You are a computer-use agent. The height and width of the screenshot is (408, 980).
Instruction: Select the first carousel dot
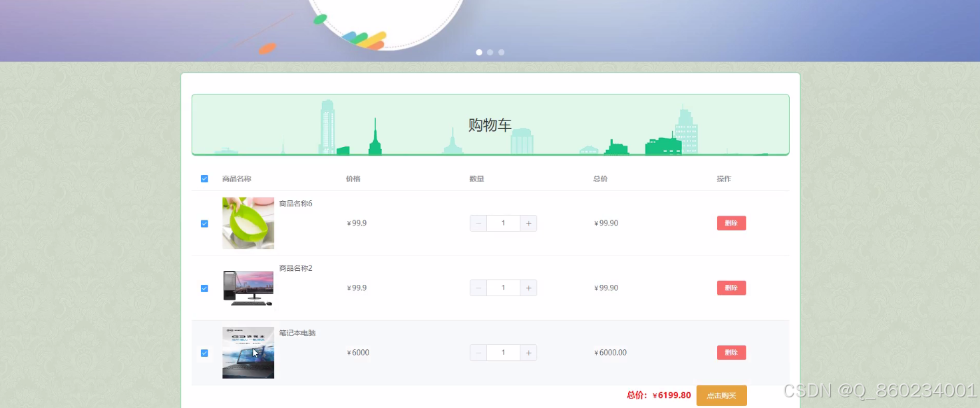tap(479, 52)
